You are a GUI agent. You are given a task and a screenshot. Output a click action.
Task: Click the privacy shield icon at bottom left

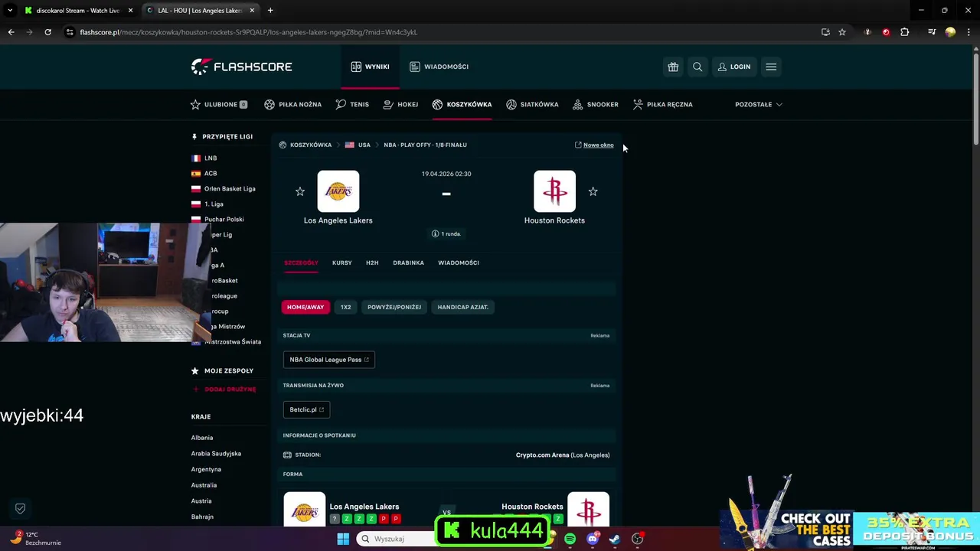coord(21,508)
